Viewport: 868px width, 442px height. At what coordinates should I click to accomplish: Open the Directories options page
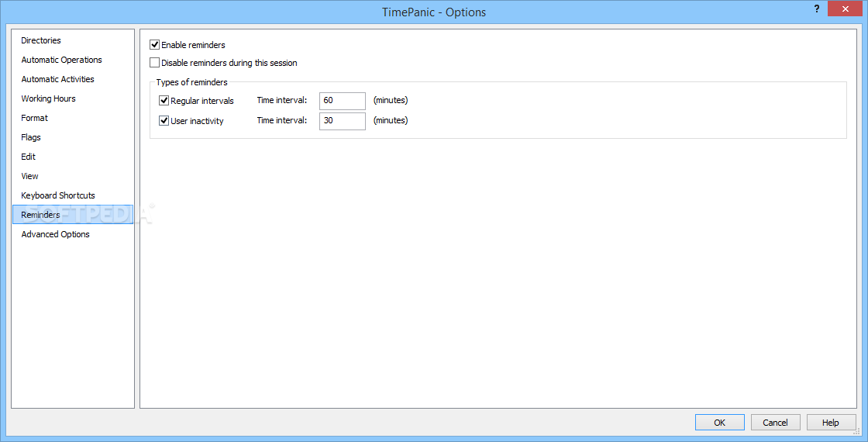[x=73, y=40]
